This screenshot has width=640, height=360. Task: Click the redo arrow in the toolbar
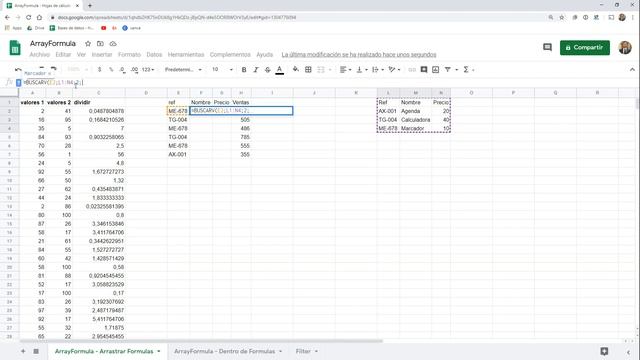click(53, 69)
